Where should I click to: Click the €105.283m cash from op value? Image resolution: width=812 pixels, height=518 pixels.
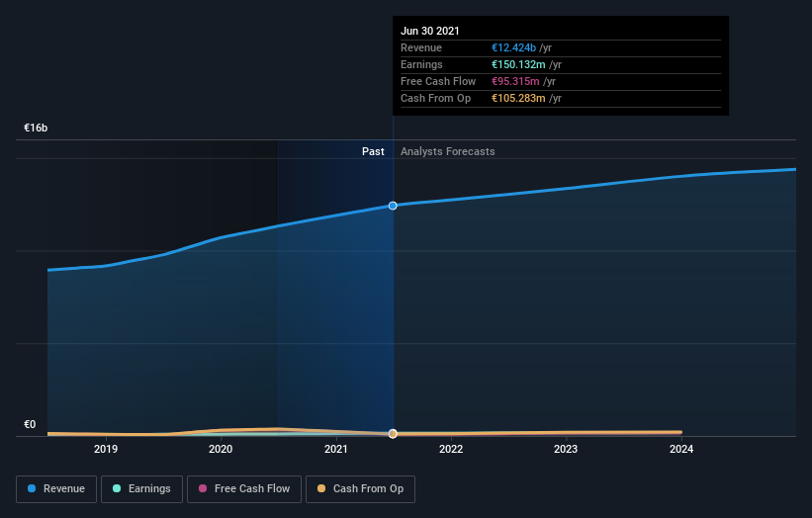pos(518,98)
